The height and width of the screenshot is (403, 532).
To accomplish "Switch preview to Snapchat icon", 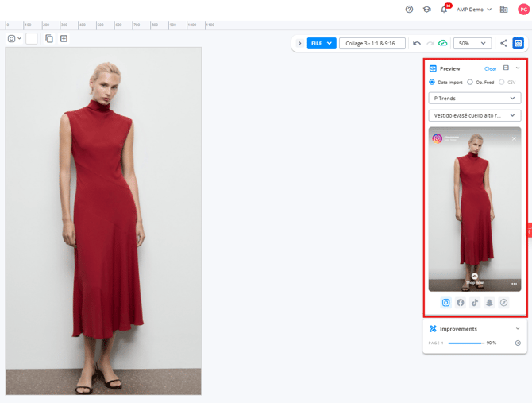I will [x=489, y=303].
